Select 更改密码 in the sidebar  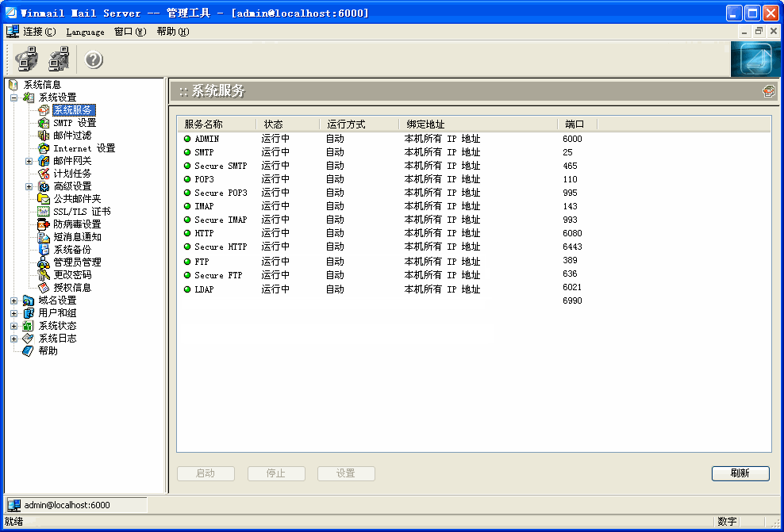click(71, 275)
